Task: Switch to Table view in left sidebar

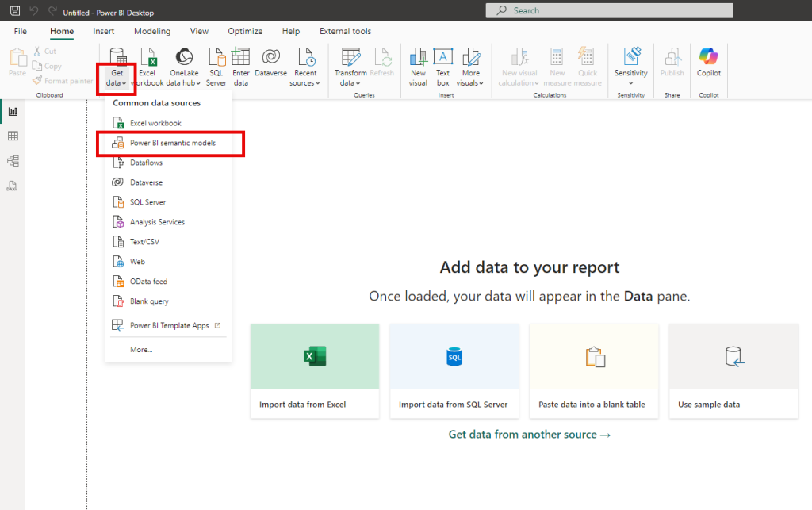Action: 13,136
